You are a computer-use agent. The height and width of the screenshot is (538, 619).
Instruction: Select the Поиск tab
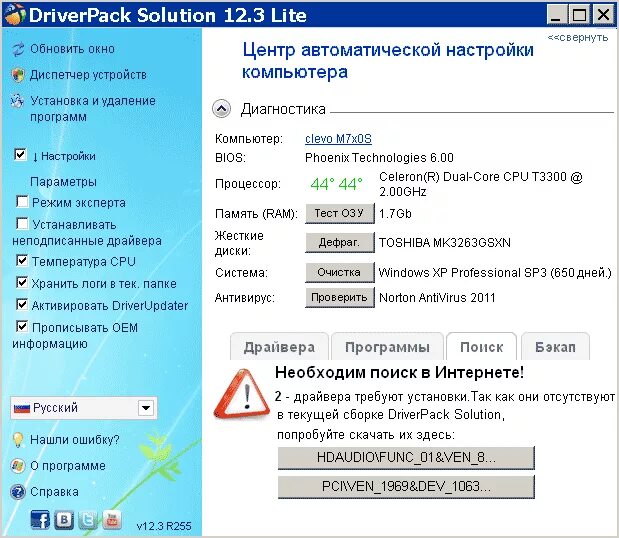482,347
